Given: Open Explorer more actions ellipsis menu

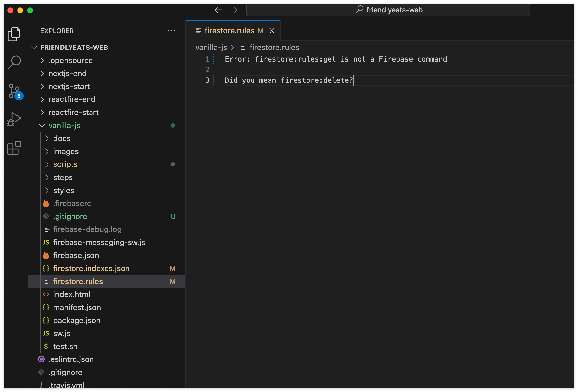Looking at the screenshot, I should pyautogui.click(x=172, y=31).
